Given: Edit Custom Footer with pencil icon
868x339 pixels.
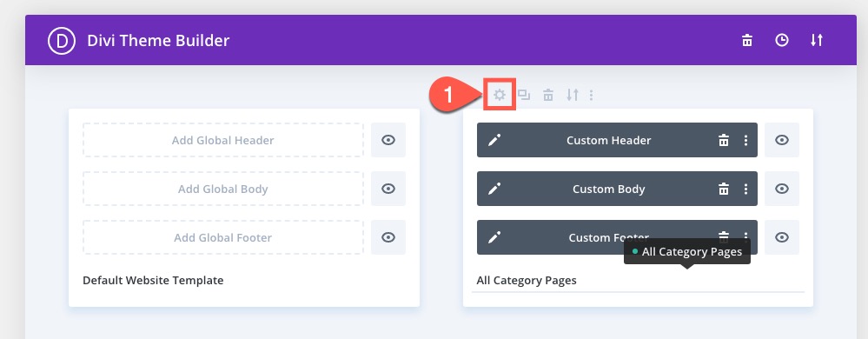Looking at the screenshot, I should click(494, 237).
